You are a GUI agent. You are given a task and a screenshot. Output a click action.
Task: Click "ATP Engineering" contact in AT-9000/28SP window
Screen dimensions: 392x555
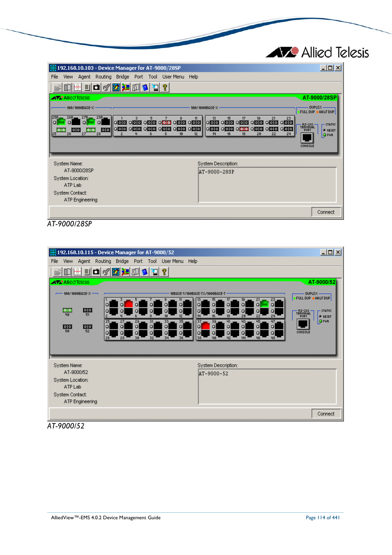(81, 200)
